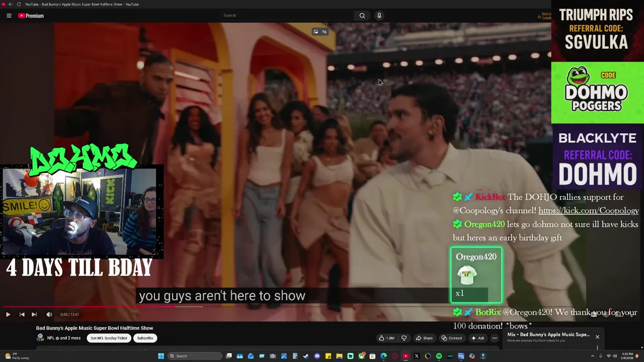The image size is (644, 362).
Task: Open weather widget showing Partly sunny
Action: click(x=17, y=356)
